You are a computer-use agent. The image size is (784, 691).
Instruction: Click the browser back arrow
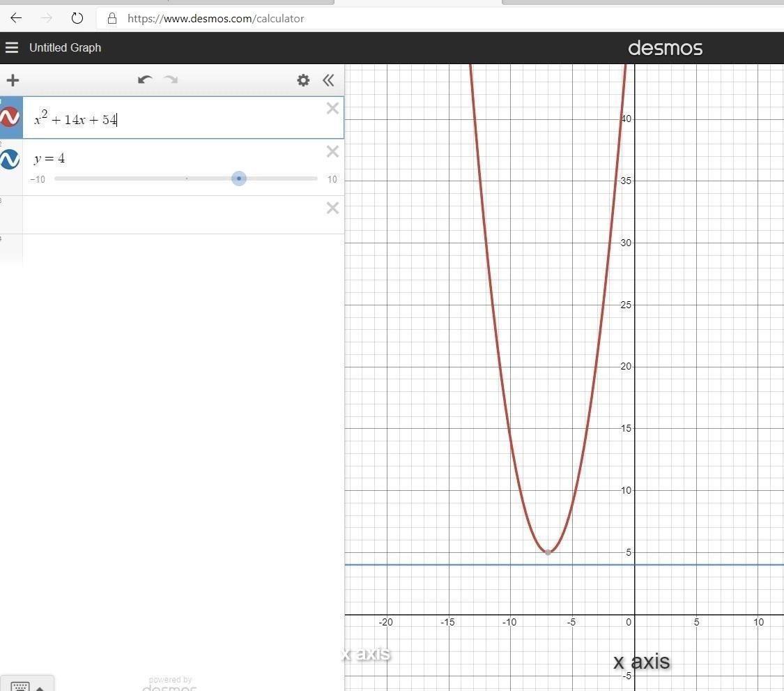(16, 18)
